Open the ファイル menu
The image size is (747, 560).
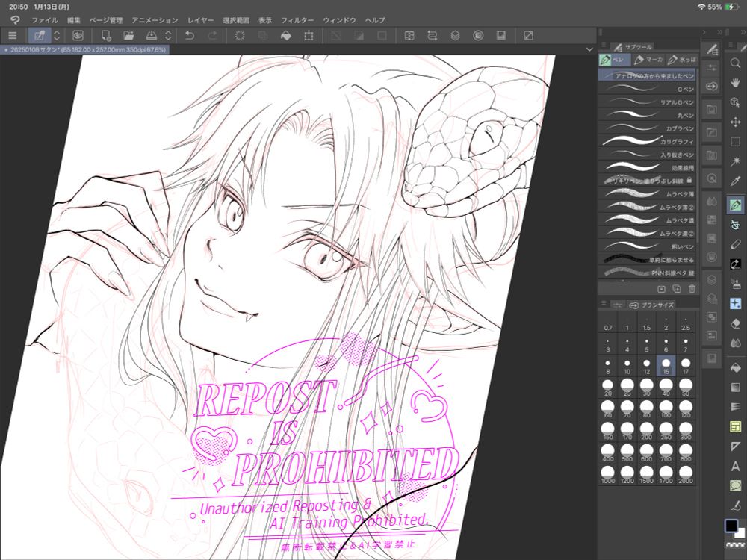(45, 20)
